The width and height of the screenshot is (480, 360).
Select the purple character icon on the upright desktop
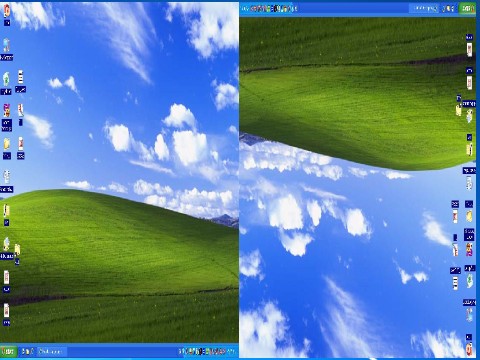(x=6, y=110)
